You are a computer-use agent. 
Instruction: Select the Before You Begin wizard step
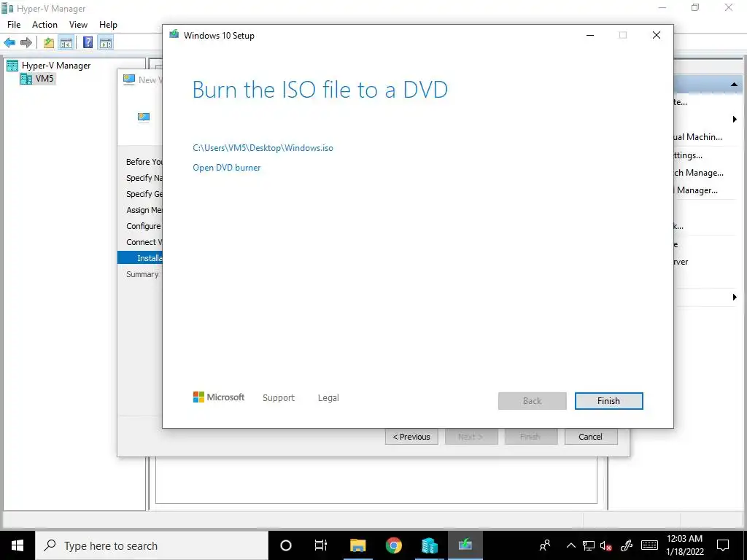click(x=144, y=162)
